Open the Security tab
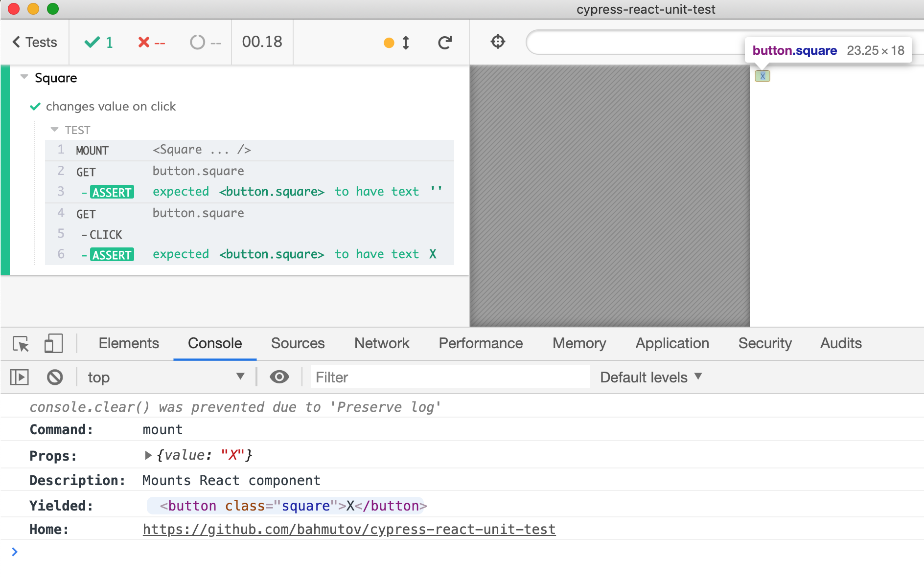924x578 pixels. 765,343
